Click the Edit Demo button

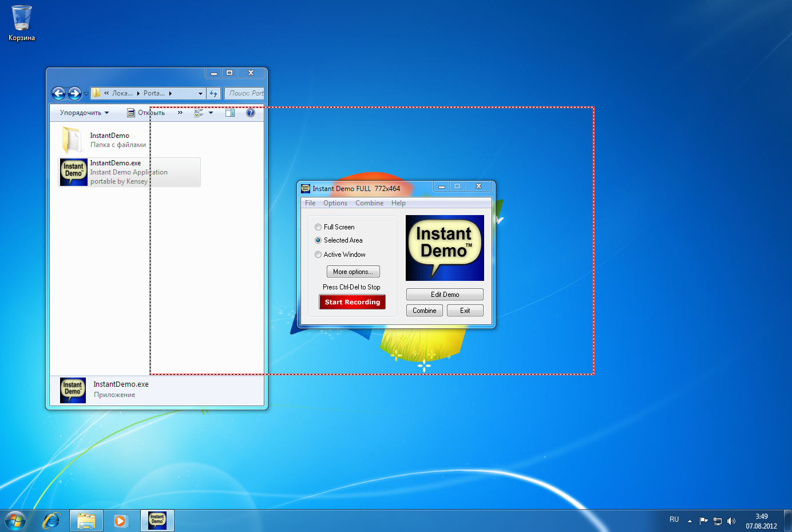[445, 295]
